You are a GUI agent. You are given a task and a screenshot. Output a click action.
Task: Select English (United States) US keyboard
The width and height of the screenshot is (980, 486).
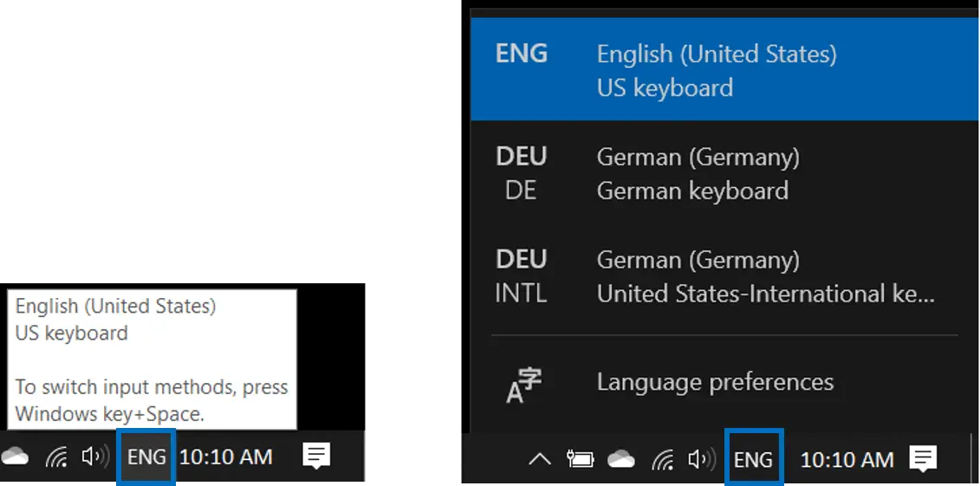point(725,69)
